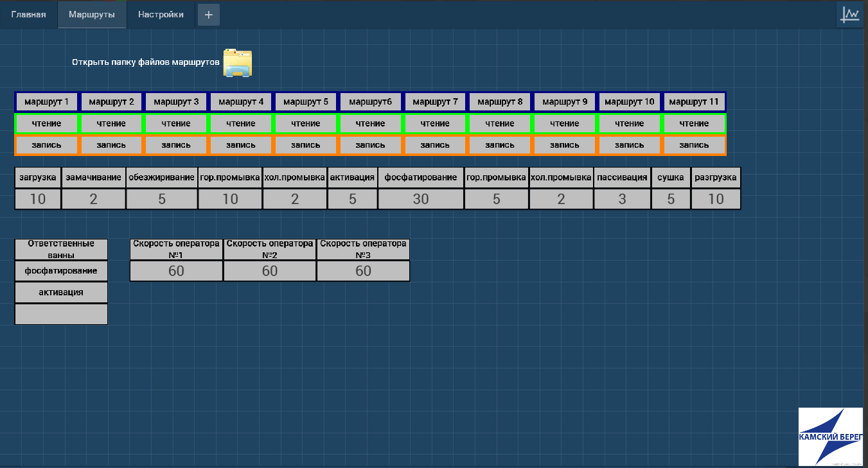Select маршрут 1 button
The image size is (868, 468).
coord(47,101)
